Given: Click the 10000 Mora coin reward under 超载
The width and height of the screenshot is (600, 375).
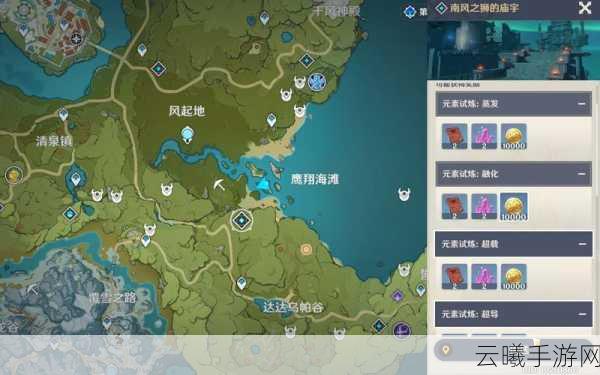Looking at the screenshot, I should 514,276.
